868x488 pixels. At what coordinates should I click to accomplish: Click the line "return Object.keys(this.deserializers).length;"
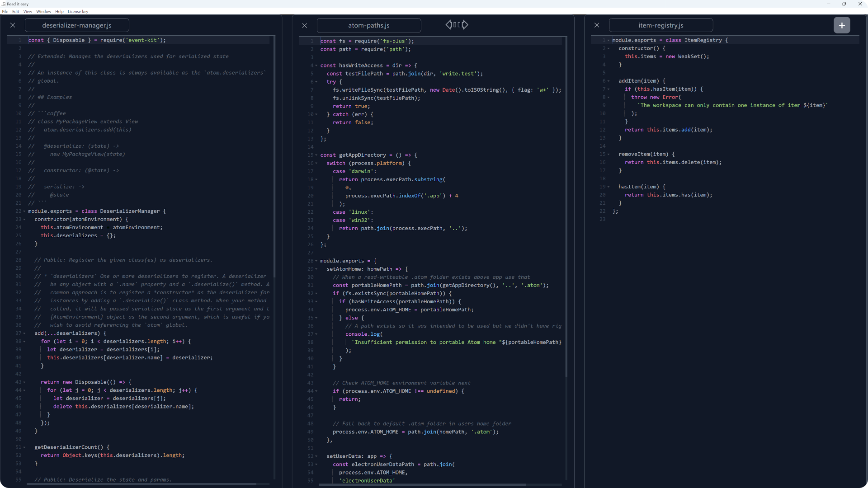(x=113, y=455)
